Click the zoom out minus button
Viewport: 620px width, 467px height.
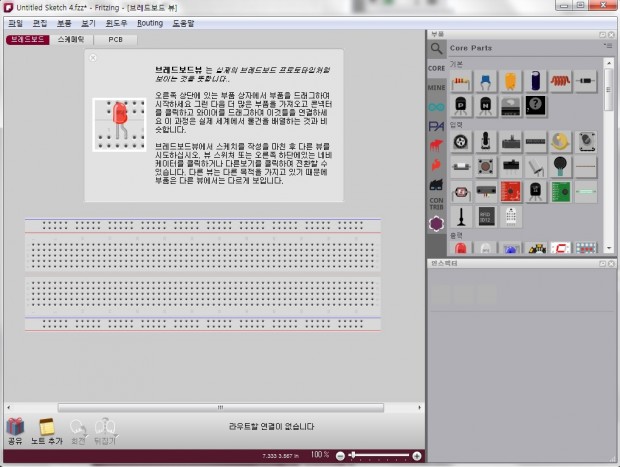pos(340,455)
